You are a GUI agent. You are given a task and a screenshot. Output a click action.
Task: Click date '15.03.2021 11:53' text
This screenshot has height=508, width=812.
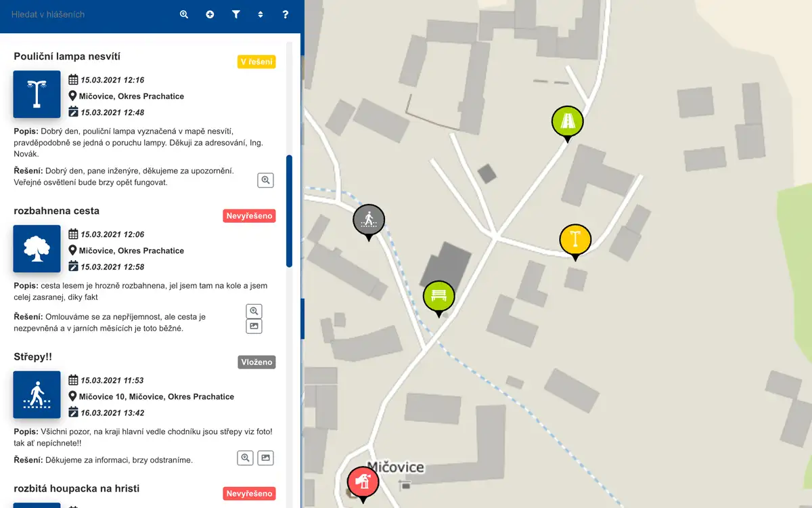click(x=112, y=380)
